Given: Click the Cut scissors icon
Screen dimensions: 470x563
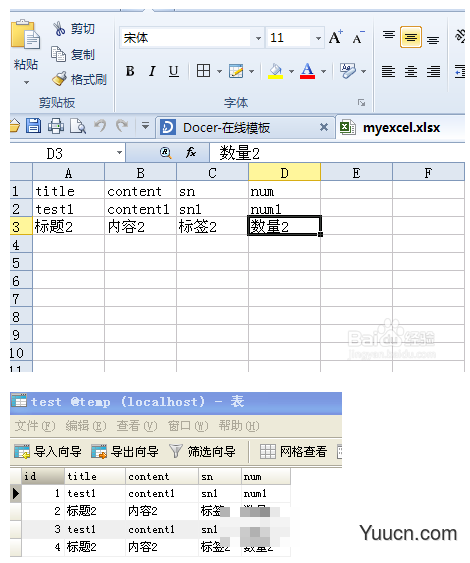Looking at the screenshot, I should click(59, 28).
